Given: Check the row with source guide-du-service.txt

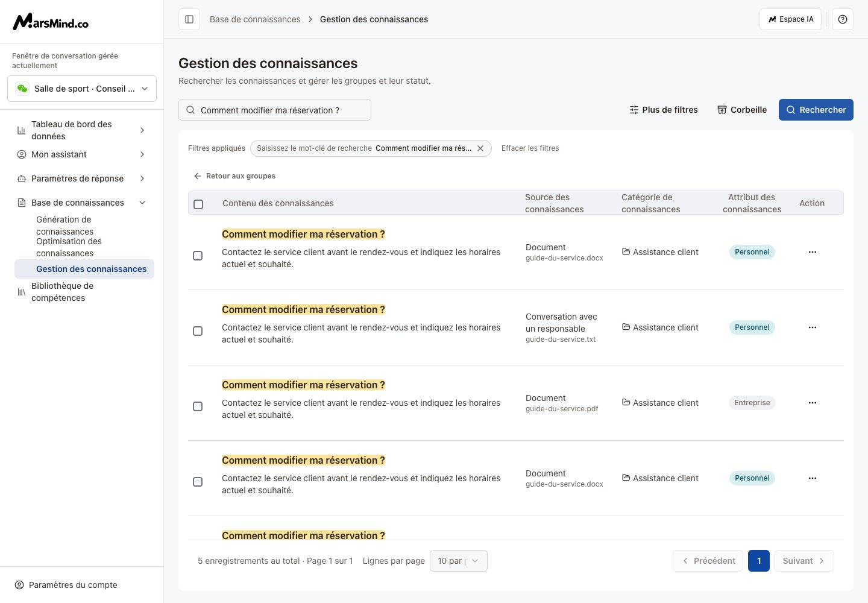Looking at the screenshot, I should [198, 331].
